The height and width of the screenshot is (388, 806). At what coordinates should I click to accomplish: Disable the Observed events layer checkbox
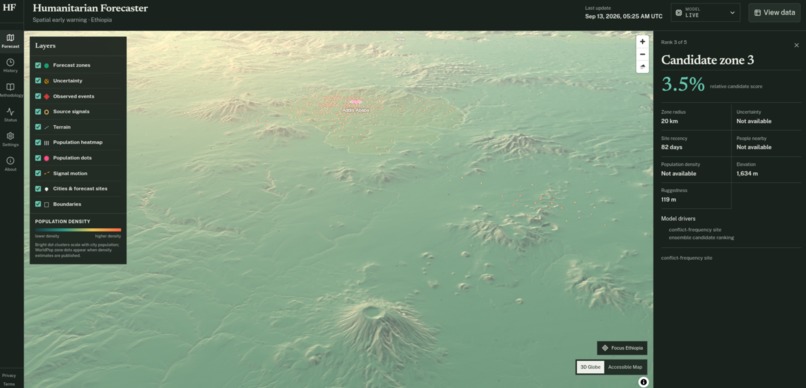click(x=38, y=96)
